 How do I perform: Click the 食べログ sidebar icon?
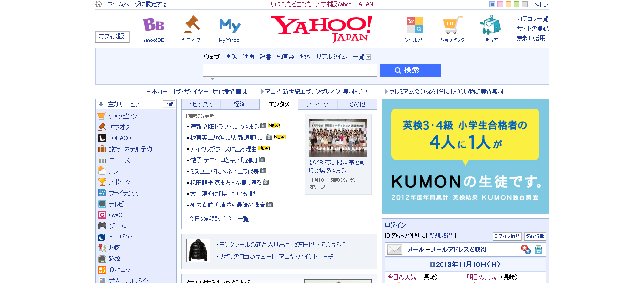[x=102, y=270]
